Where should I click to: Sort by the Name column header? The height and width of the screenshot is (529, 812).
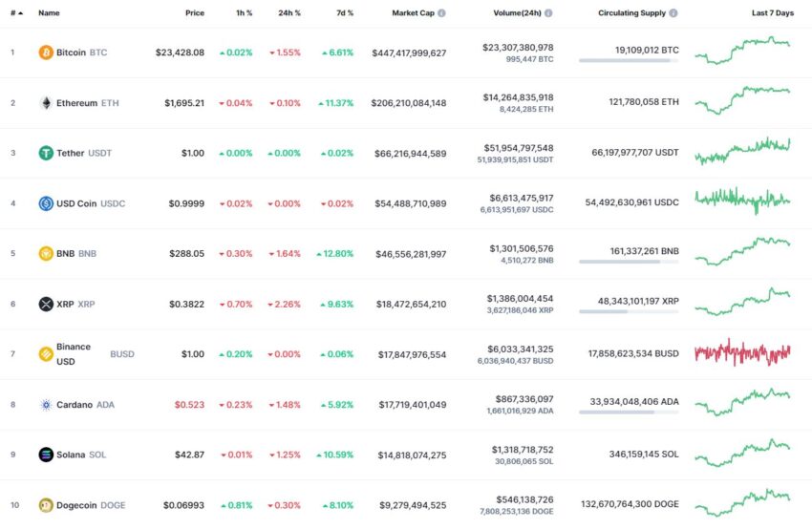tap(49, 13)
